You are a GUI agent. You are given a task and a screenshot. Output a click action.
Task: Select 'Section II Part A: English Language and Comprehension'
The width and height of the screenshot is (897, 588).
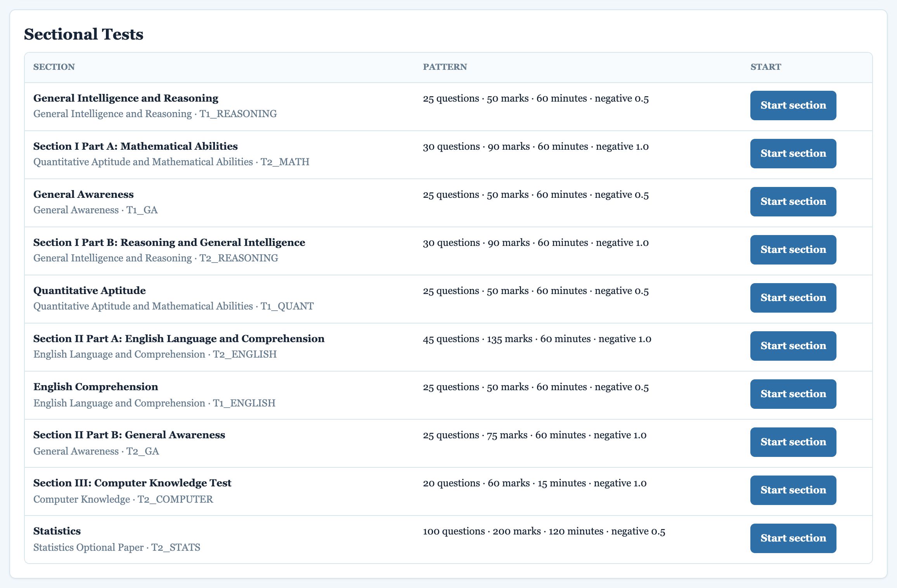[179, 339]
